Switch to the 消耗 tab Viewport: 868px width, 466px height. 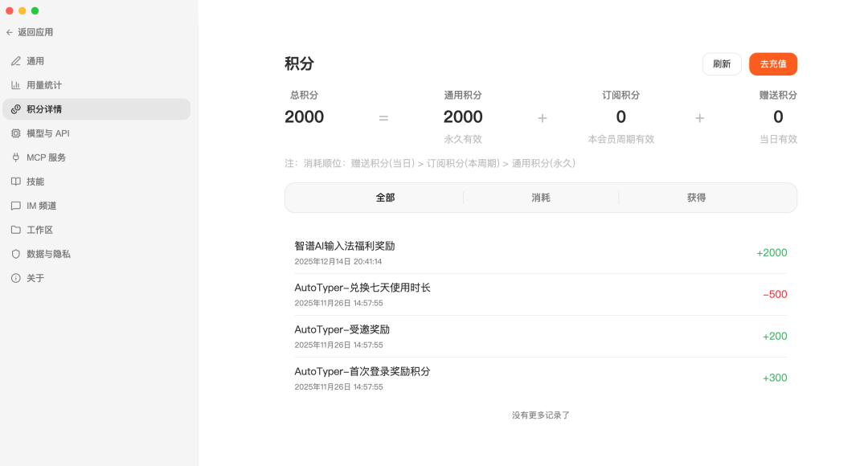pos(541,197)
